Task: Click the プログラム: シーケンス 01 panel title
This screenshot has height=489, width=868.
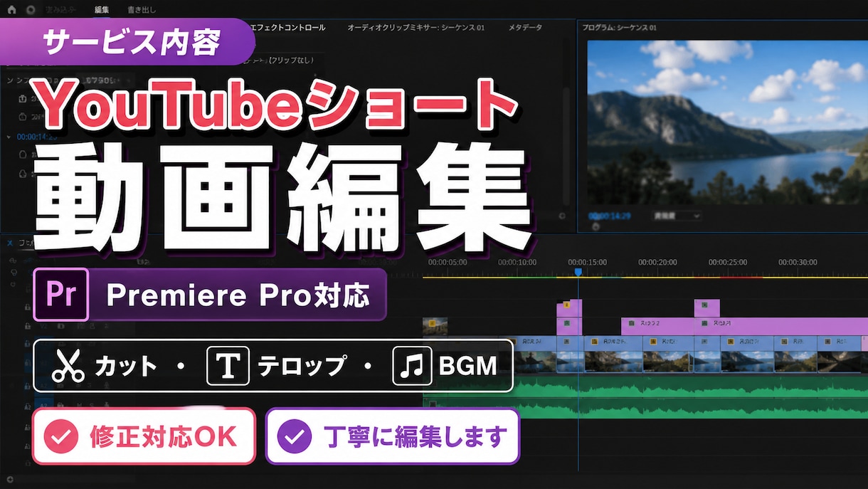Action: (619, 28)
